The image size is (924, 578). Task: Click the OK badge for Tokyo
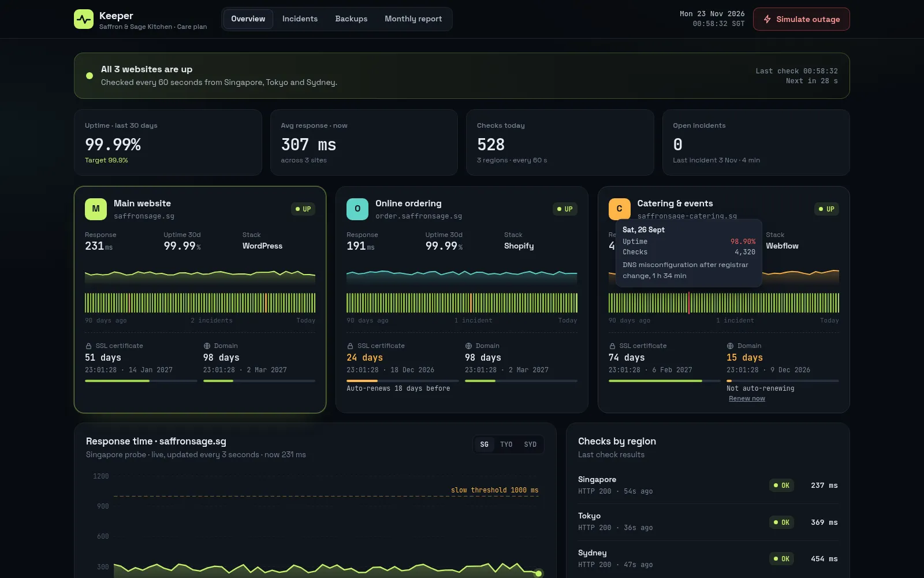[781, 523]
